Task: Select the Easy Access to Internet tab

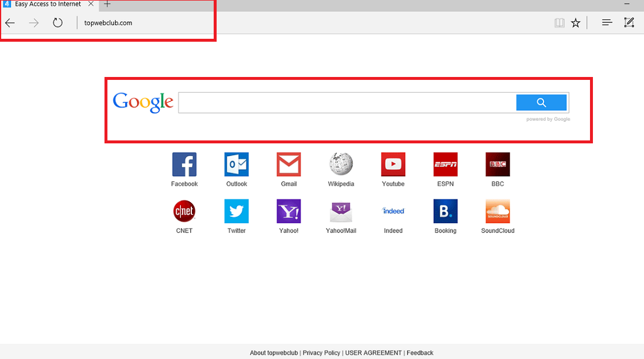Action: (x=50, y=5)
